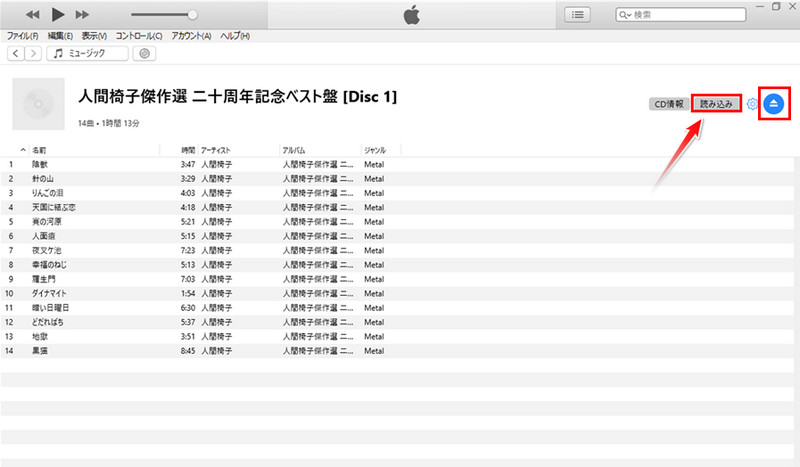Click the CD disc icon button
Screen dimensions: 800x467
pyautogui.click(x=144, y=53)
